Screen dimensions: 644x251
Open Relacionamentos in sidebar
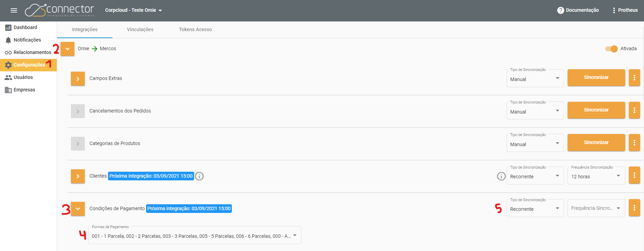coord(28,52)
